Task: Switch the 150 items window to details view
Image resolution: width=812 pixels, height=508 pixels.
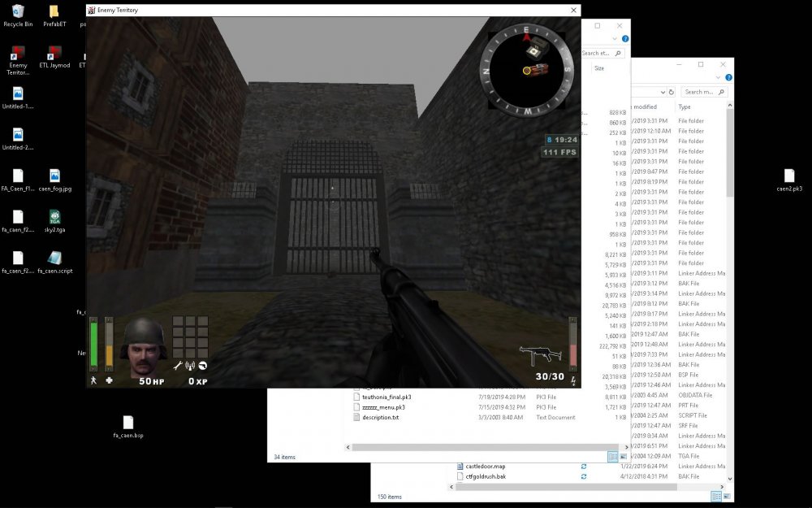Action: click(x=716, y=497)
